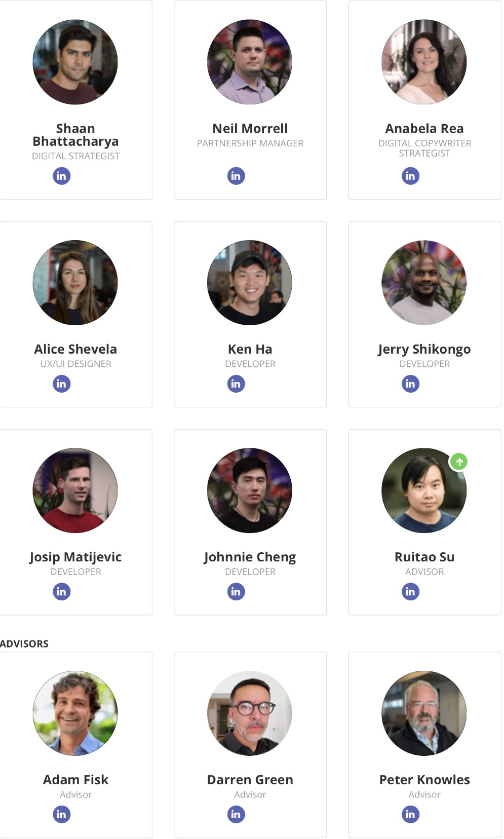
Task: Open Ruitao Su's LinkedIn icon
Action: (411, 591)
